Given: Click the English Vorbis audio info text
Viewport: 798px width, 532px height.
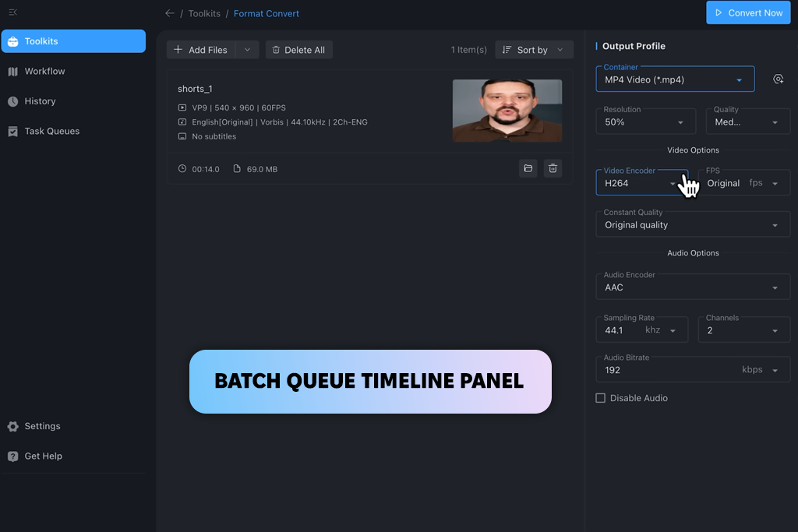Looking at the screenshot, I should click(x=280, y=122).
